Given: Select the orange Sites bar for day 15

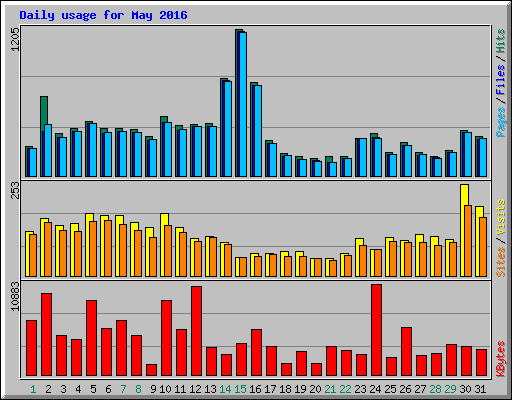Looking at the screenshot, I should coord(243,267).
